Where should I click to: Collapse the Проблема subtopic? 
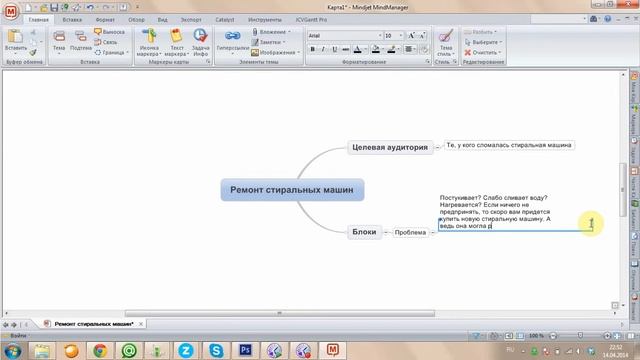tap(433, 232)
